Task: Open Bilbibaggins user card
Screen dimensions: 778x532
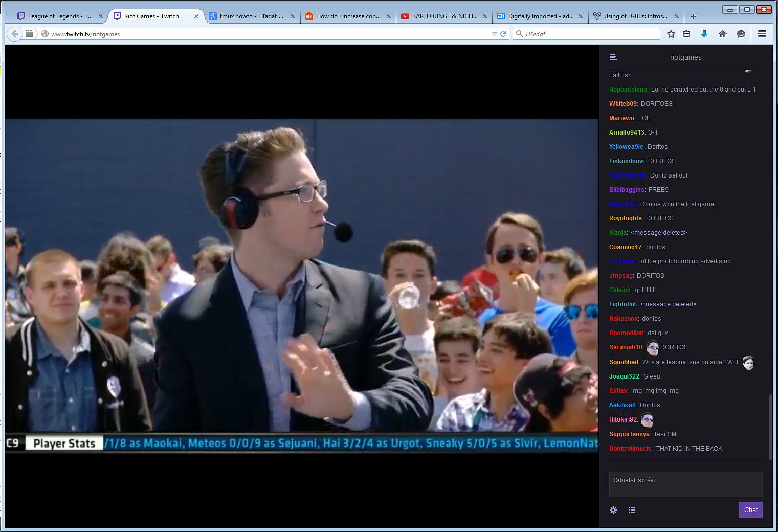Action: pyautogui.click(x=627, y=190)
